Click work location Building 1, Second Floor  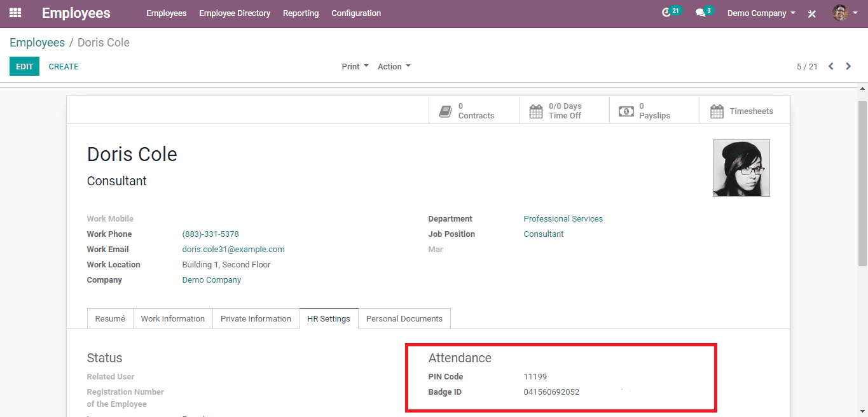tap(226, 265)
